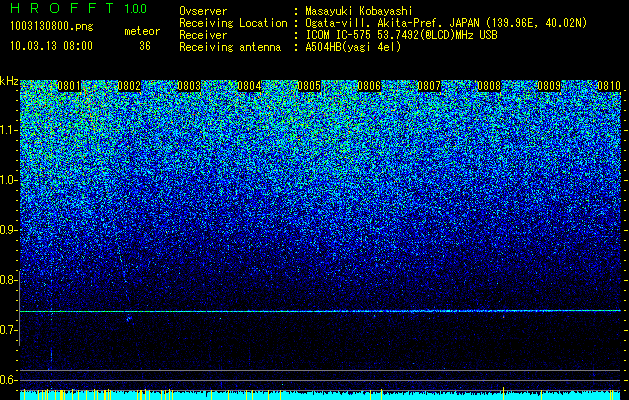629x400 pixels.
Task: Click the HROFFT program title
Action: point(62,8)
